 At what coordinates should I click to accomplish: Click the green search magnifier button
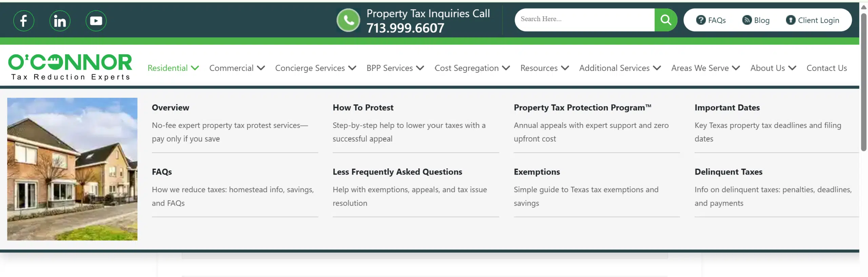pyautogui.click(x=666, y=20)
